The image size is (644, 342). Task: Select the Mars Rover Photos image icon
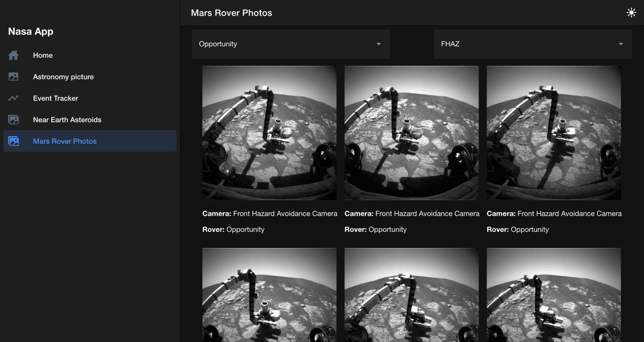(13, 141)
